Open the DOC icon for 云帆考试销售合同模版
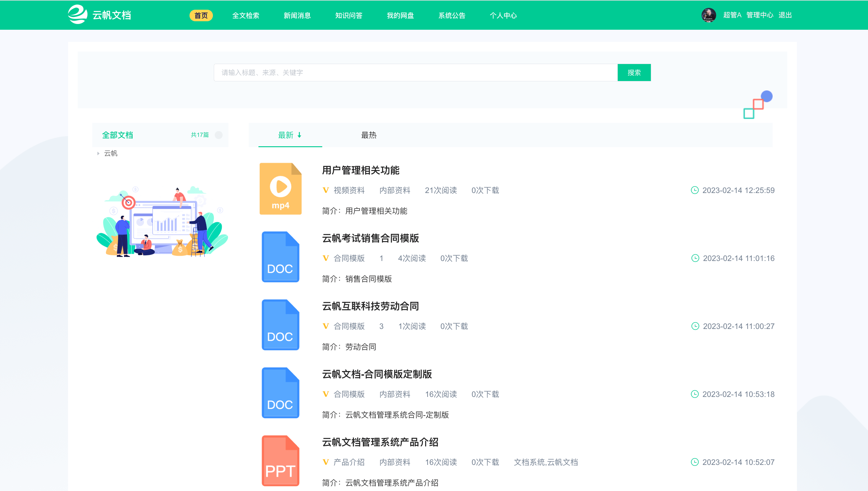 point(280,257)
